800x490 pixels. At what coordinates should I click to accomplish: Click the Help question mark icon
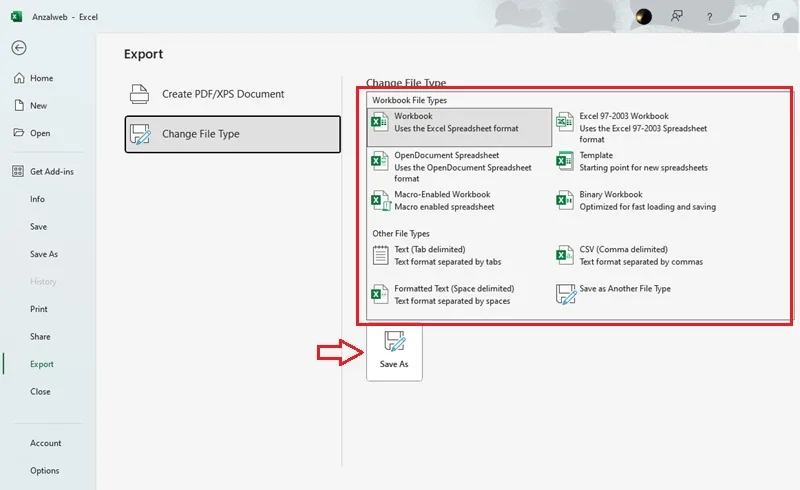(709, 17)
